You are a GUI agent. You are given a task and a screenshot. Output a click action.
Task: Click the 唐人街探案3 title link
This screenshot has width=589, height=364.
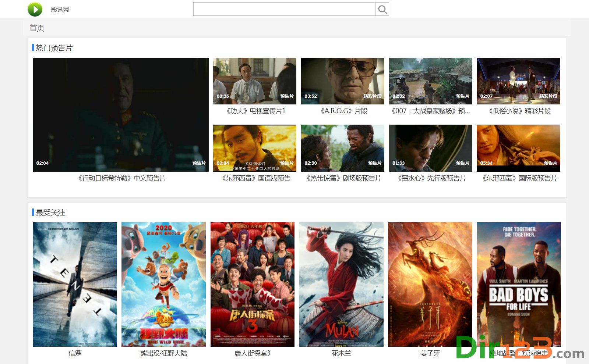pyautogui.click(x=252, y=353)
